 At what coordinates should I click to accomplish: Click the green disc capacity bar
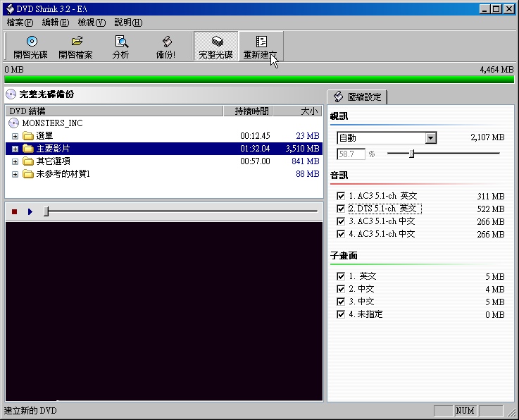point(259,80)
